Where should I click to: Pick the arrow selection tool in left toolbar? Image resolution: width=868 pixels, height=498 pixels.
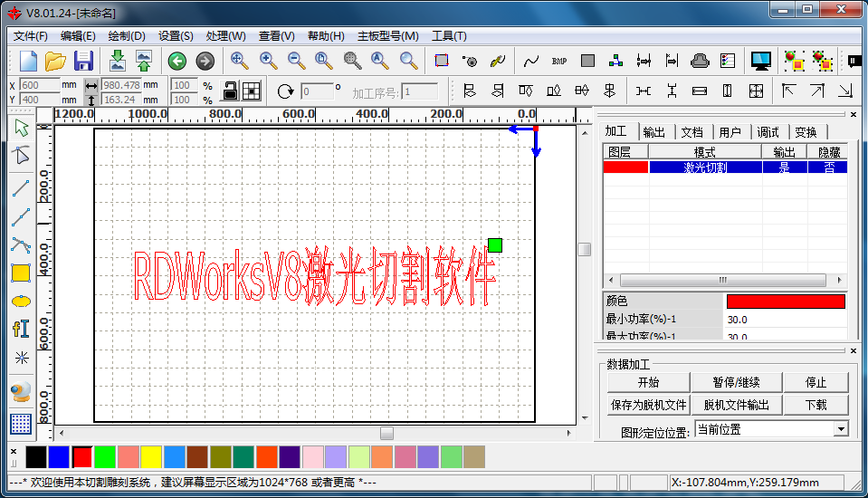21,128
